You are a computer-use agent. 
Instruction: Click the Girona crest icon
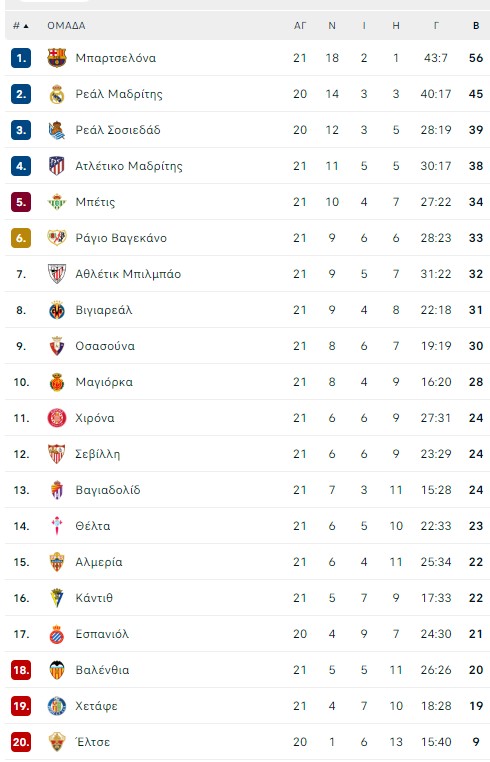click(x=57, y=418)
